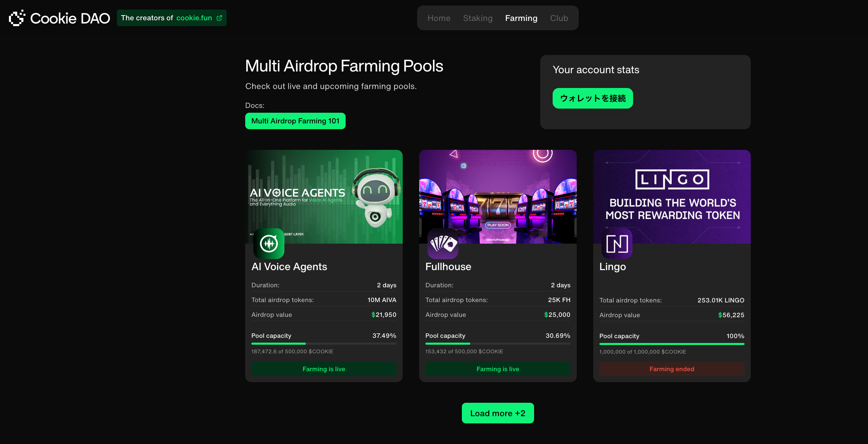Open the Staking section

[478, 18]
